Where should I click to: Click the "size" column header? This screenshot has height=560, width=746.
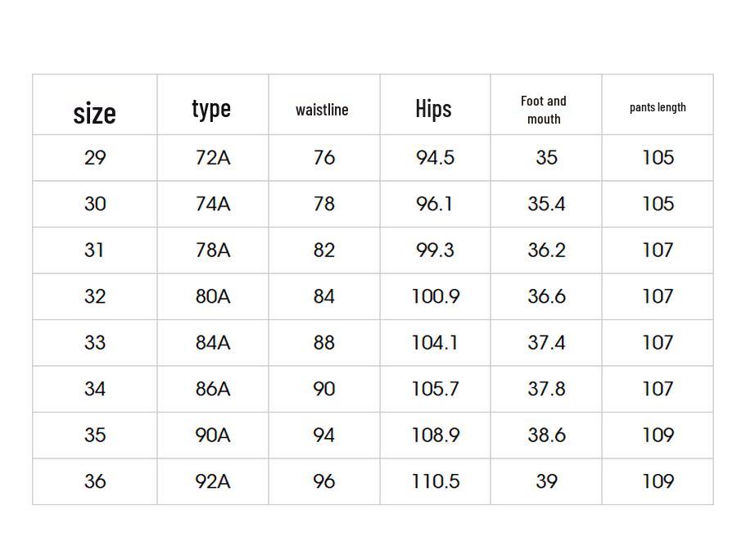95,112
